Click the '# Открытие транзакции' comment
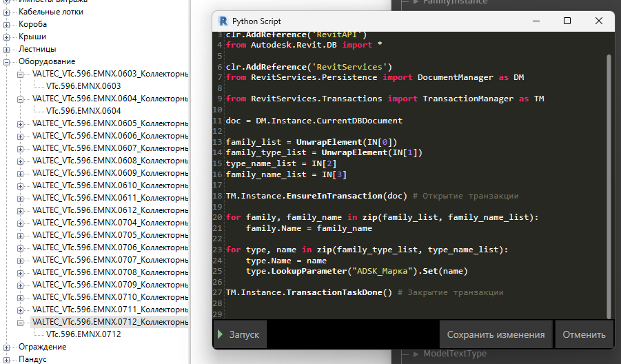The width and height of the screenshot is (621, 364). pos(465,196)
